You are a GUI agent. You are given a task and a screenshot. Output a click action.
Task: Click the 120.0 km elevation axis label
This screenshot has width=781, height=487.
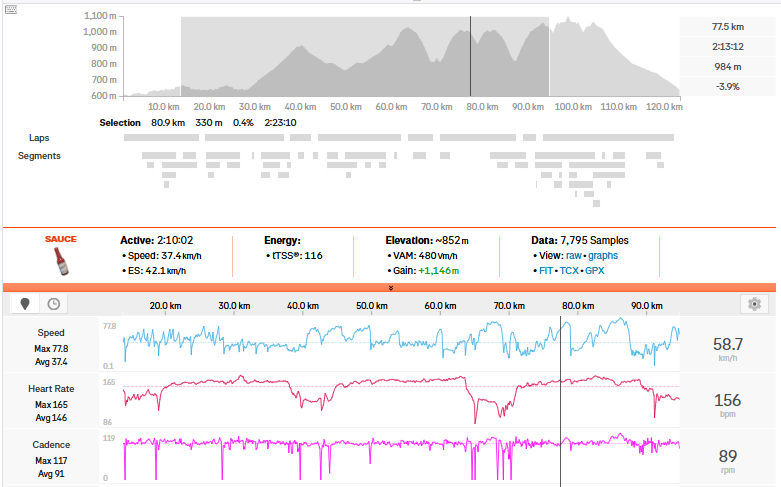(664, 107)
